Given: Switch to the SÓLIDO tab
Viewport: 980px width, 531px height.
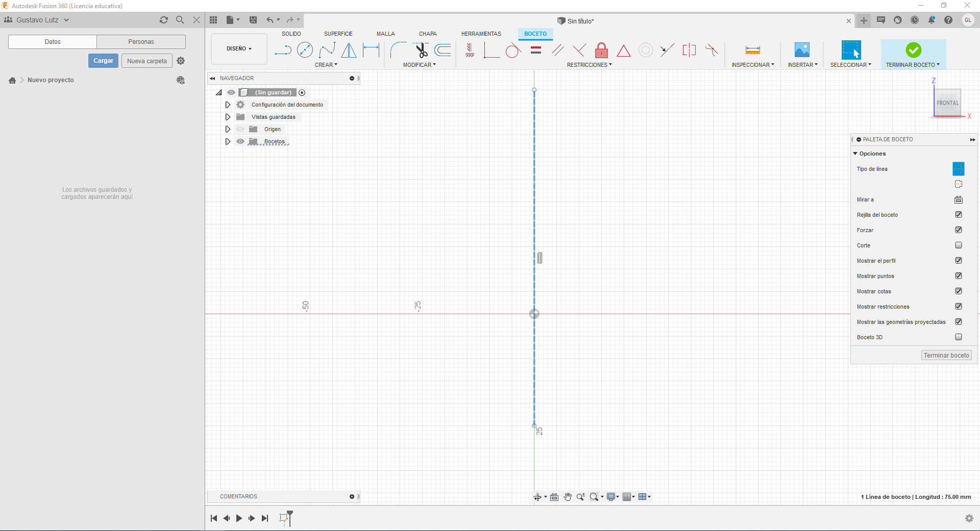Looking at the screenshot, I should (x=291, y=34).
